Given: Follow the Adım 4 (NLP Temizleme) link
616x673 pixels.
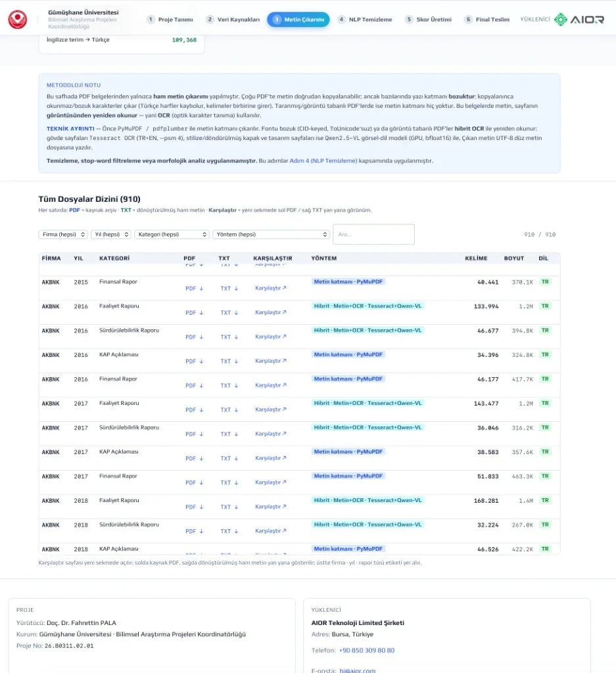Looking at the screenshot, I should 323,160.
